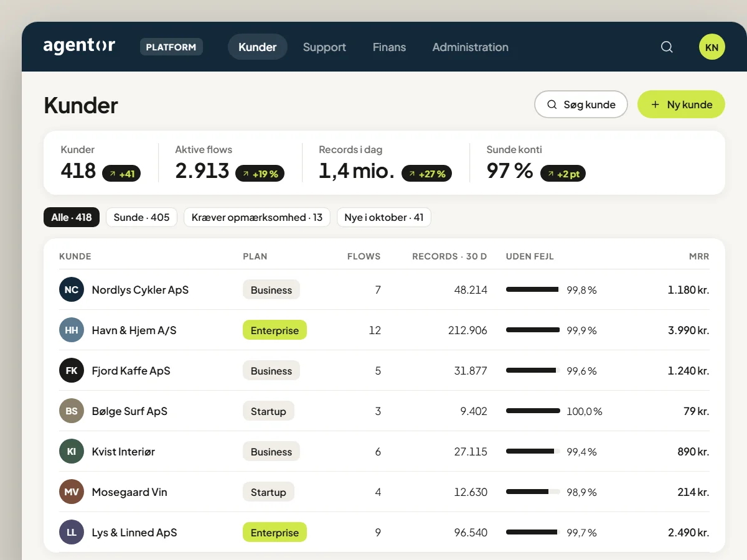Filter by Nye i oktober · 41 chip
The width and height of the screenshot is (747, 560).
pyautogui.click(x=384, y=217)
